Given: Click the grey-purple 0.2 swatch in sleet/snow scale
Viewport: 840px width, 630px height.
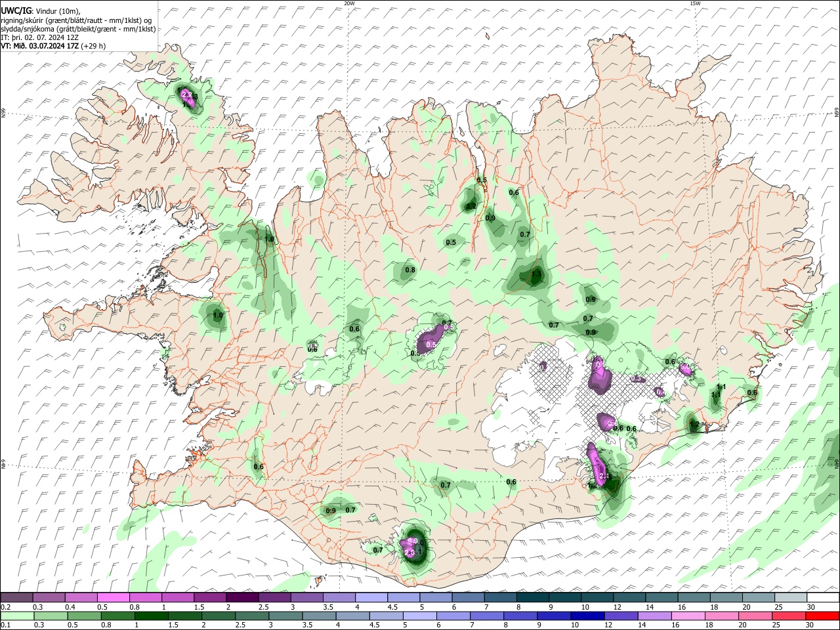Looking at the screenshot, I should point(16,597).
